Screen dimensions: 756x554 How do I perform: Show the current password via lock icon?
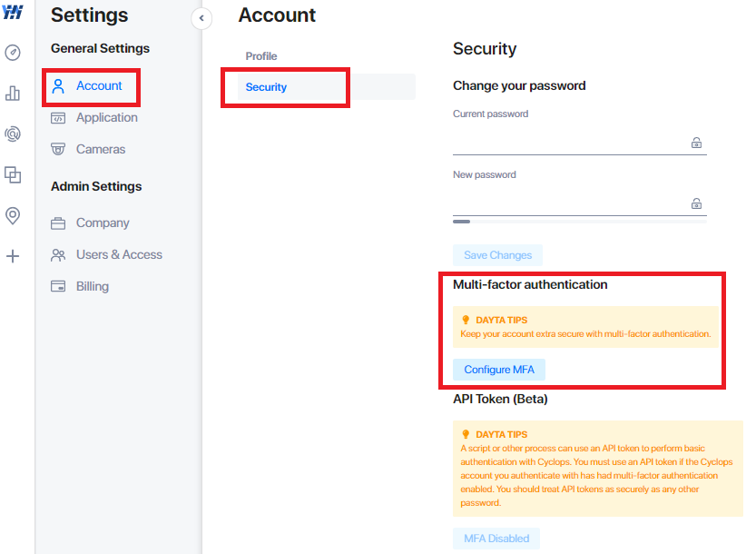coord(696,143)
